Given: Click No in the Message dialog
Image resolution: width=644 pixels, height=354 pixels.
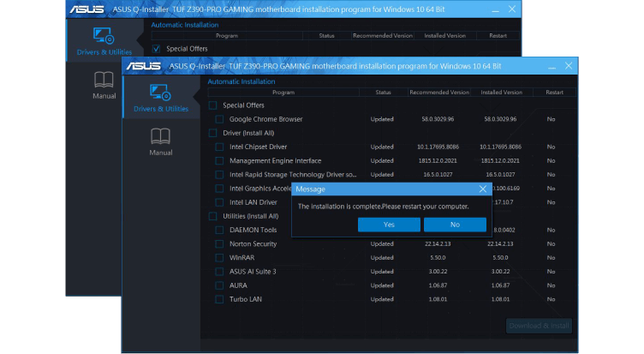Looking at the screenshot, I should (x=455, y=225).
